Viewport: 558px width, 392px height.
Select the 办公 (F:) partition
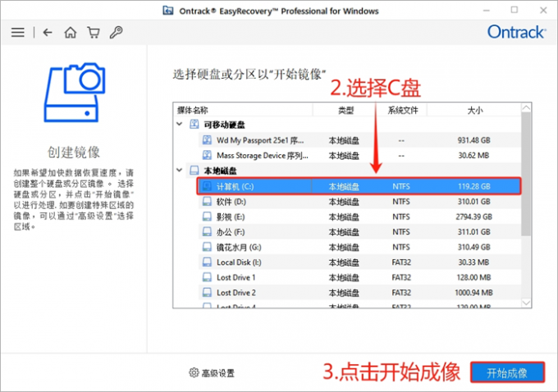(x=359, y=232)
